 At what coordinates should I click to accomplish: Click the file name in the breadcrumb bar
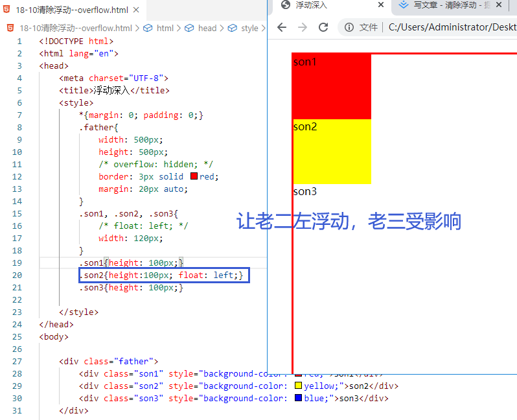pos(76,28)
